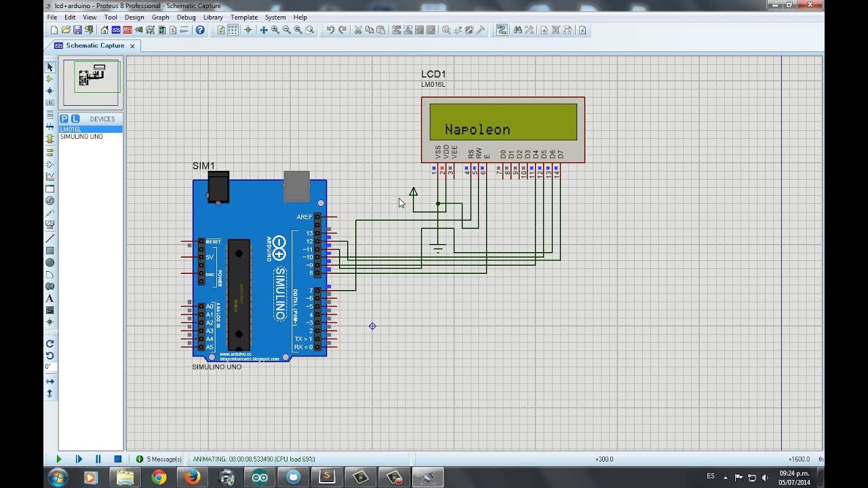Click the Save project icon
The width and height of the screenshot is (868, 488).
pyautogui.click(x=77, y=30)
